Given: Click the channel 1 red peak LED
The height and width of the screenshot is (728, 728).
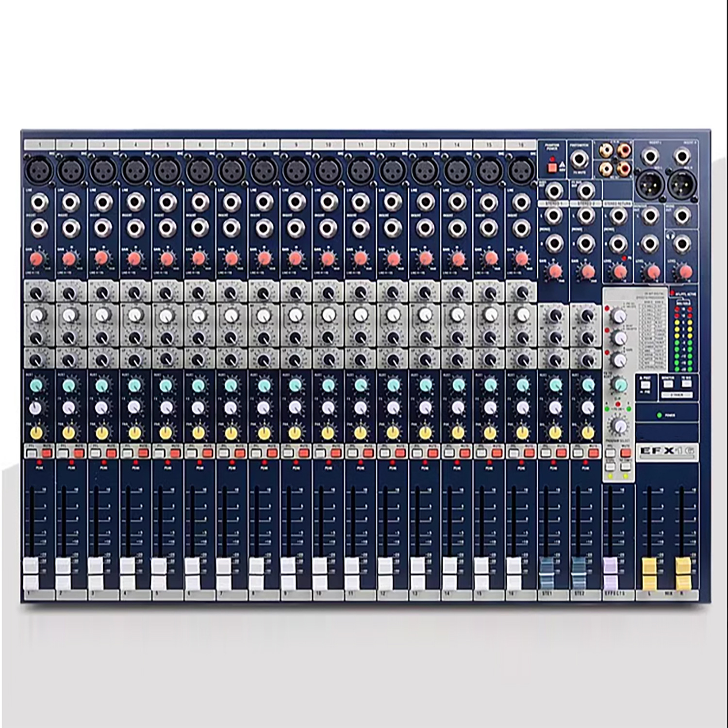Looking at the screenshot, I should (39, 463).
